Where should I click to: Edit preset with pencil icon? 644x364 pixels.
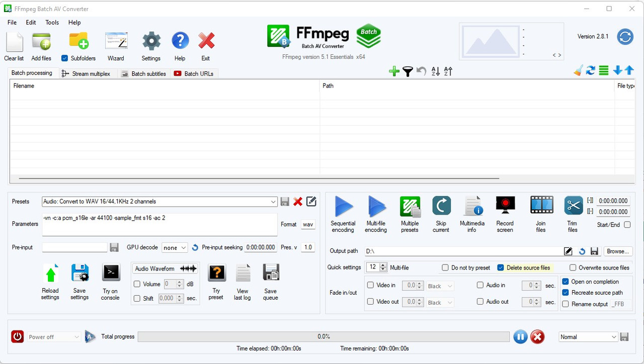tap(311, 202)
